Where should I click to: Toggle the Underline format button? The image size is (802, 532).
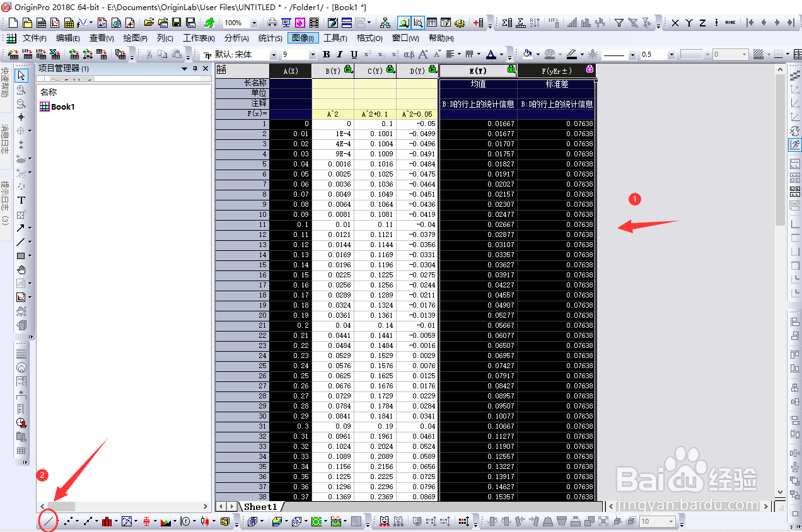point(354,55)
